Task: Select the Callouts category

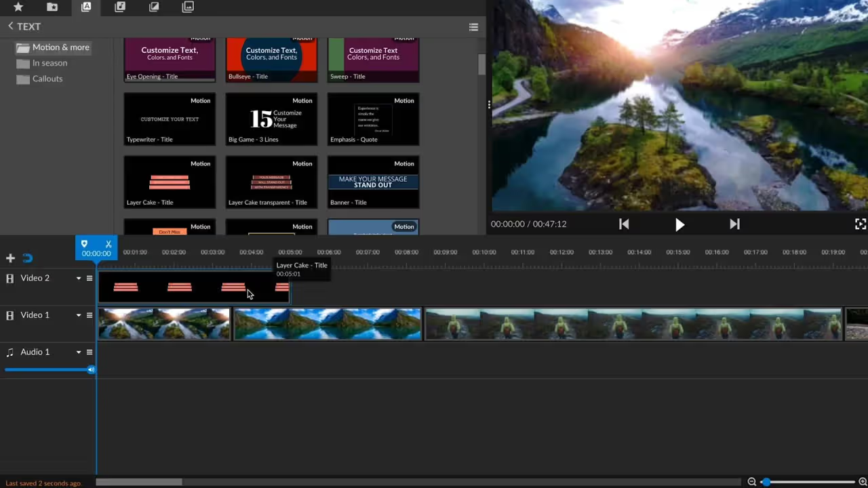Action: 47,79
